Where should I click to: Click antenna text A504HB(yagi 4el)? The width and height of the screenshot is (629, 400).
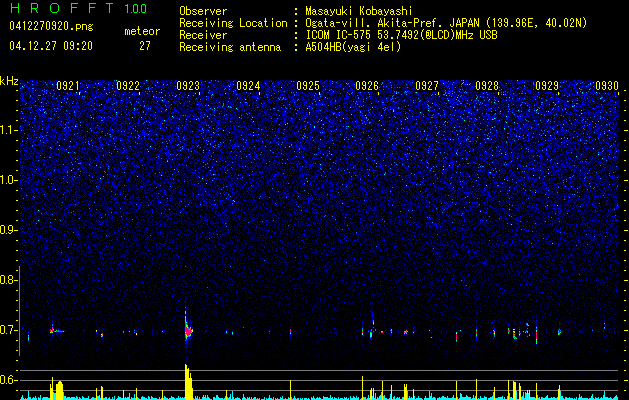(353, 47)
